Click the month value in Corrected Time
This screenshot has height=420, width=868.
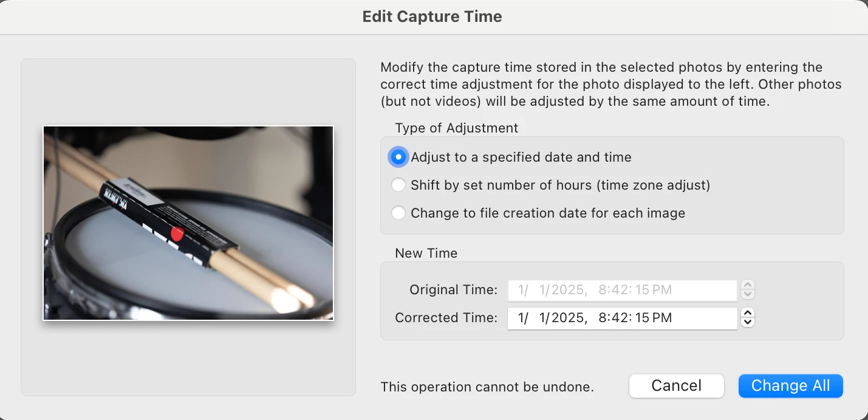click(522, 318)
